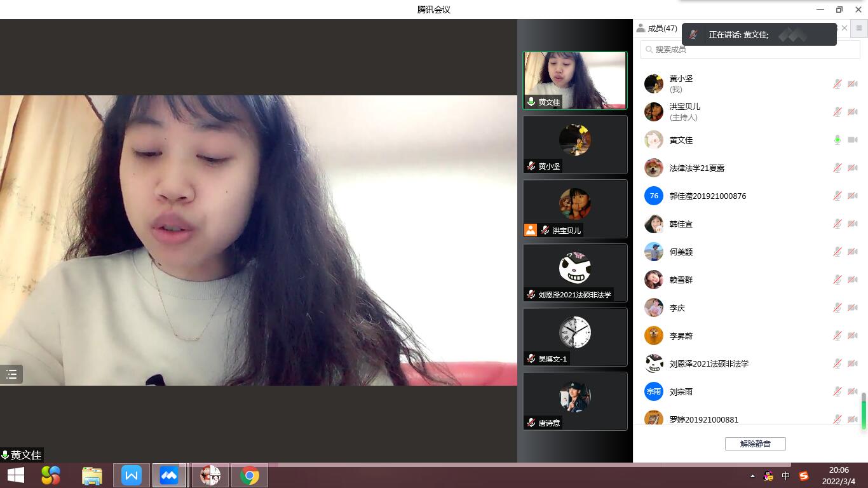The width and height of the screenshot is (868, 488).
Task: Open the members panel hamburger menu
Action: [x=859, y=28]
